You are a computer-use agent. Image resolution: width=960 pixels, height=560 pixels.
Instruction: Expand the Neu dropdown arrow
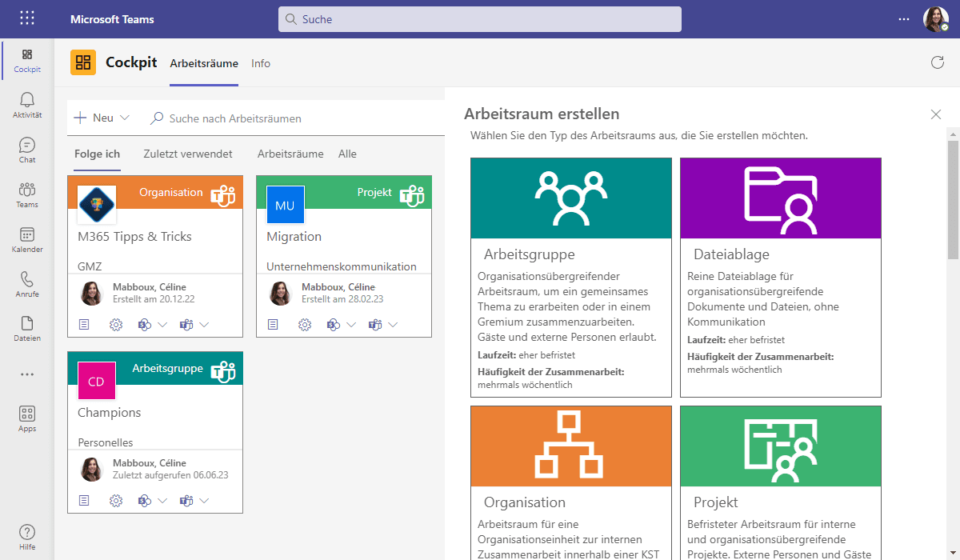click(124, 118)
